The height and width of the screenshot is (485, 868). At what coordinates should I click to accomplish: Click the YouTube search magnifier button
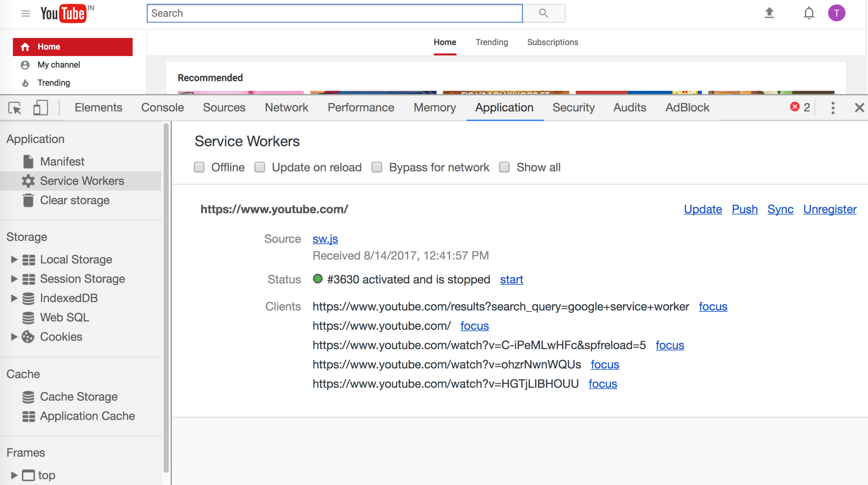click(543, 13)
